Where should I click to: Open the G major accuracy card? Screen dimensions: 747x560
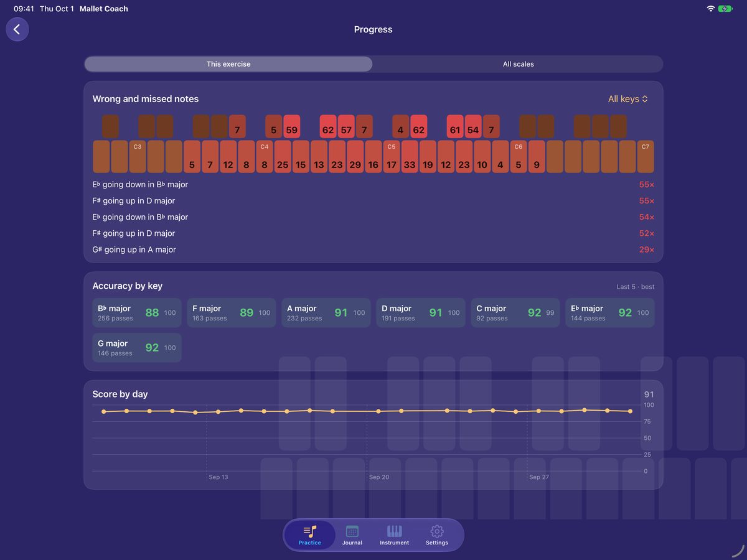[x=137, y=348]
